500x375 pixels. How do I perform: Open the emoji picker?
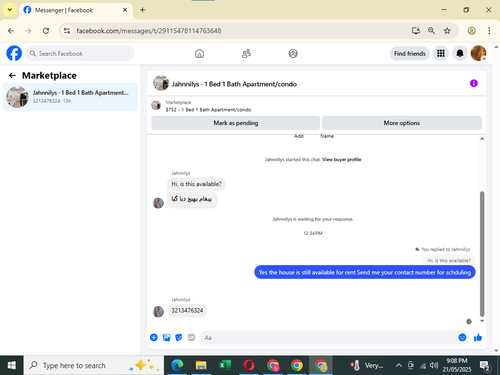(x=462, y=337)
